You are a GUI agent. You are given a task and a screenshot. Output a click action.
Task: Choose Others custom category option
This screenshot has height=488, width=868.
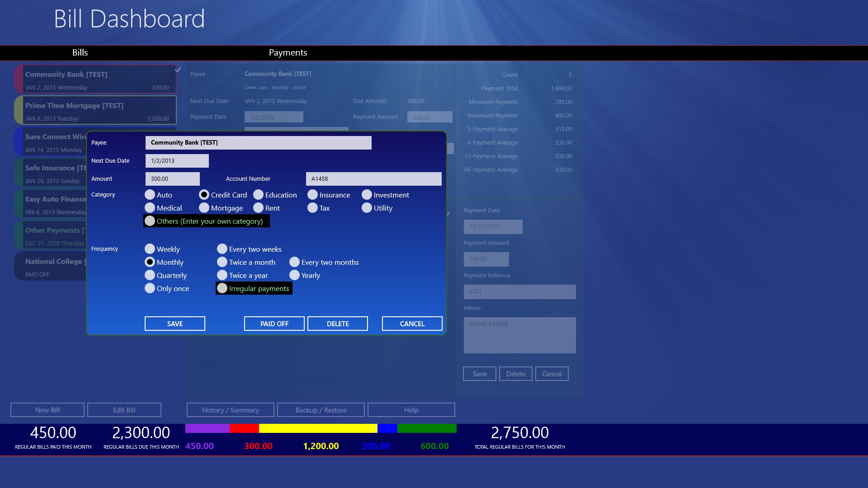point(150,221)
